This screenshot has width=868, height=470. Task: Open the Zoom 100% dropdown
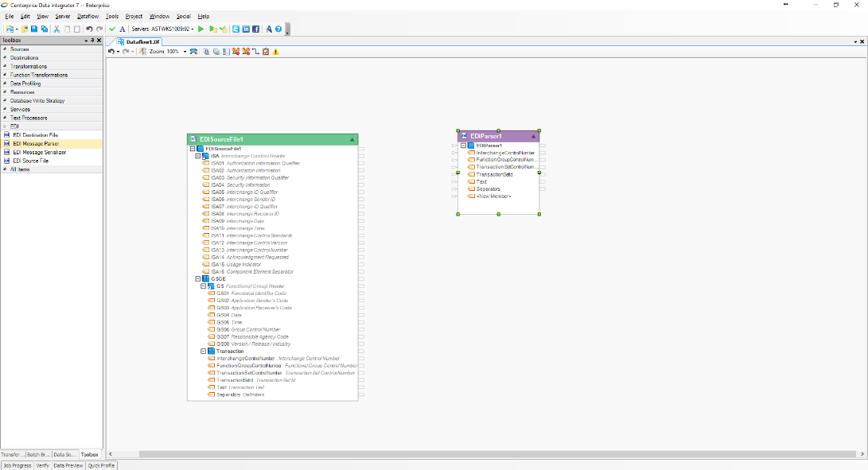185,52
